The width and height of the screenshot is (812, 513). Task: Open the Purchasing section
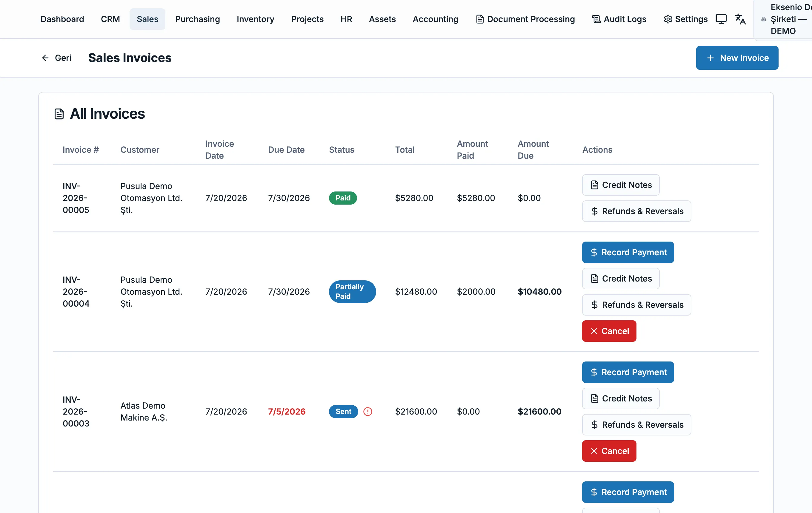pos(197,19)
